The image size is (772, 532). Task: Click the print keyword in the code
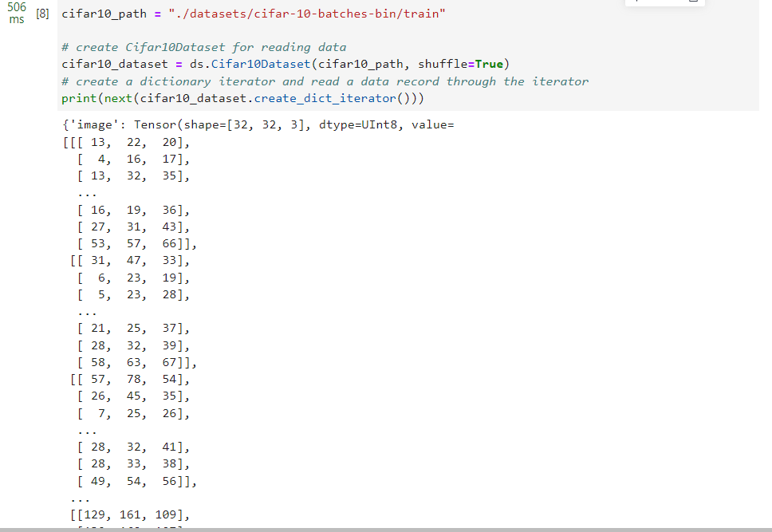79,99
